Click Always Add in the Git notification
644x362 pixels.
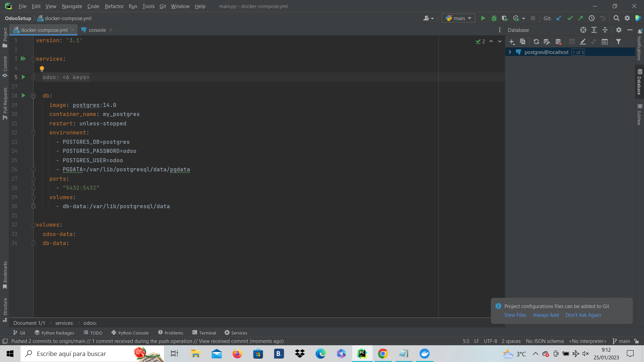click(545, 315)
